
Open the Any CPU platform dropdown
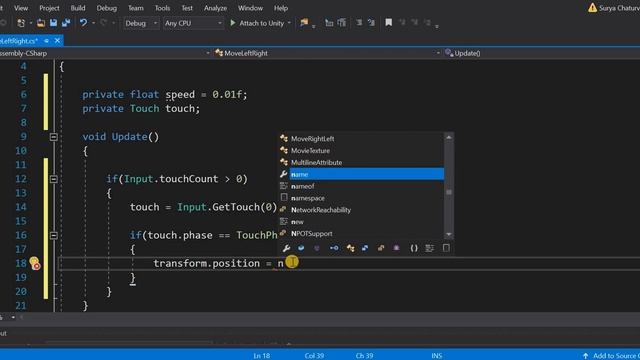point(193,23)
